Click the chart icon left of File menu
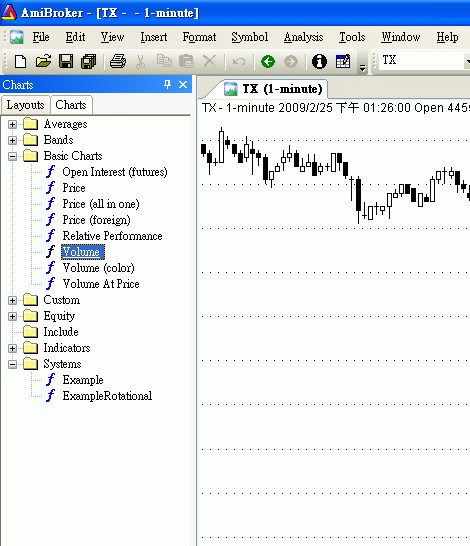This screenshot has height=546, width=470. [x=16, y=37]
